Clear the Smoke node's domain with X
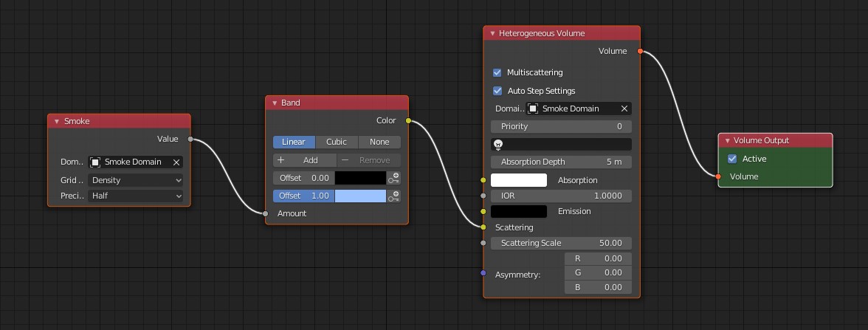 (x=176, y=162)
